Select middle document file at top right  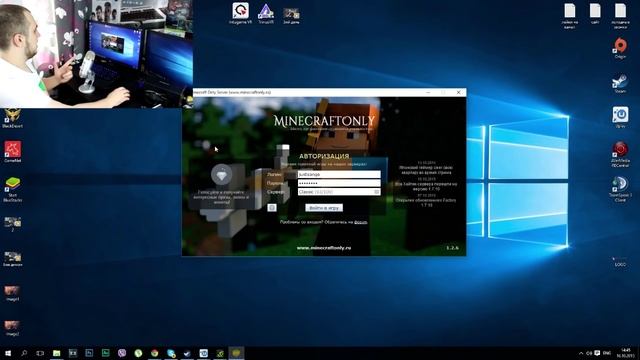pos(595,13)
